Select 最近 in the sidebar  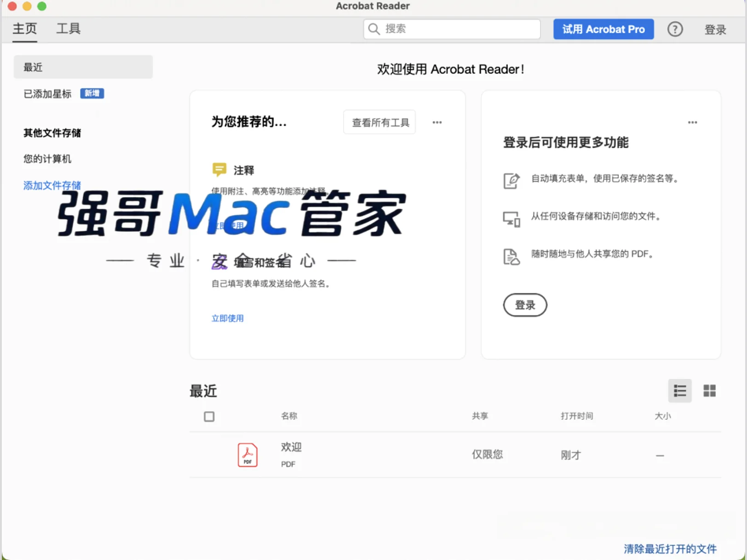(83, 67)
